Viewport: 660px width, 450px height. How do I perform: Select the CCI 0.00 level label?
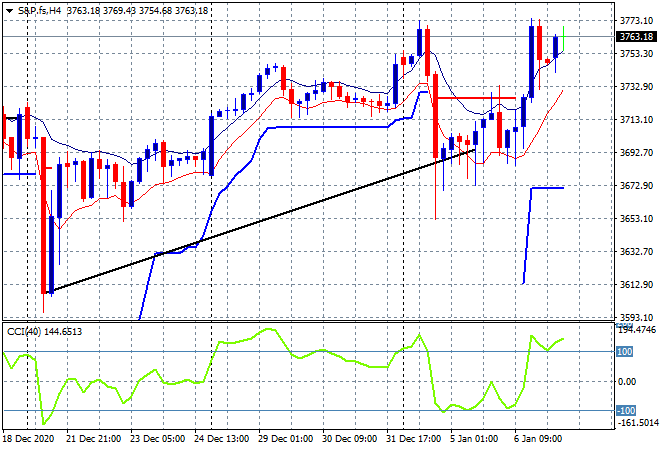[627, 381]
